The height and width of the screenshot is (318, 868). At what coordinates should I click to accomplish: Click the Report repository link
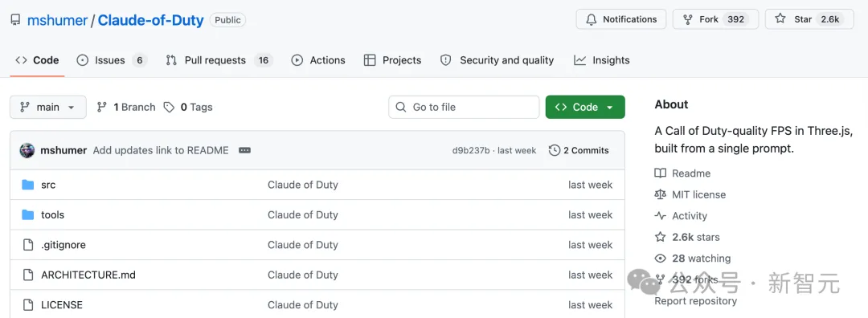[x=695, y=301]
